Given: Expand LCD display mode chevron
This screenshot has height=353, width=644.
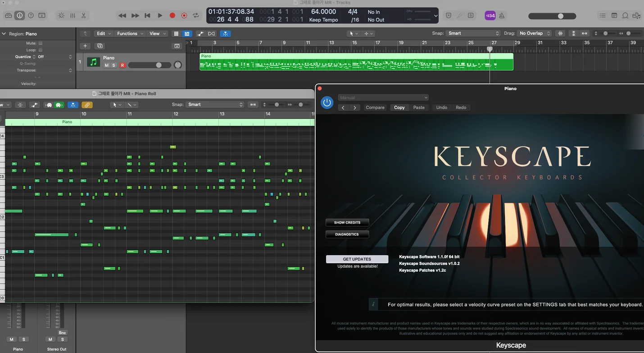Looking at the screenshot, I should [x=435, y=15].
